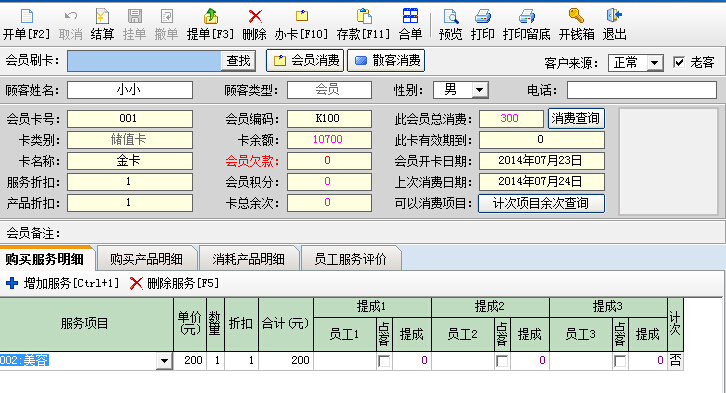This screenshot has height=393, width=726.
Task: Click the 数量 cell in 美容 row
Action: click(x=215, y=361)
